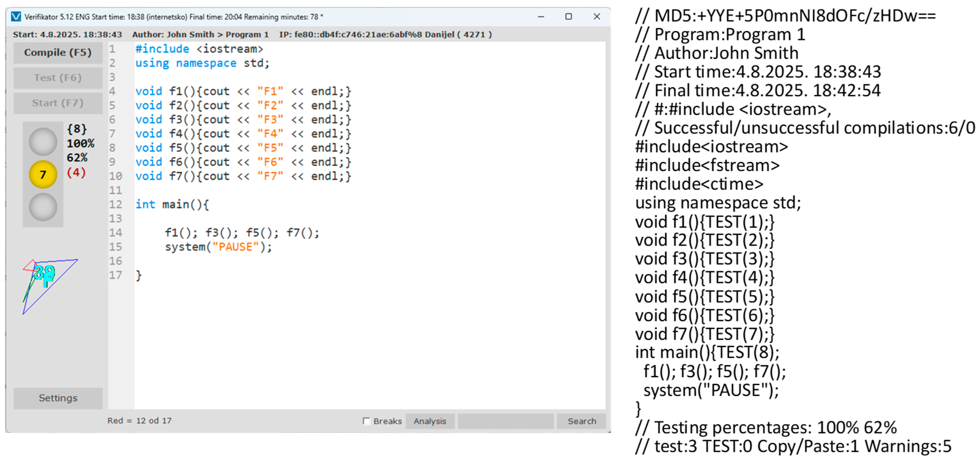Click the red (4) counter indicator
This screenshot has height=460, width=980.
pos(76,173)
